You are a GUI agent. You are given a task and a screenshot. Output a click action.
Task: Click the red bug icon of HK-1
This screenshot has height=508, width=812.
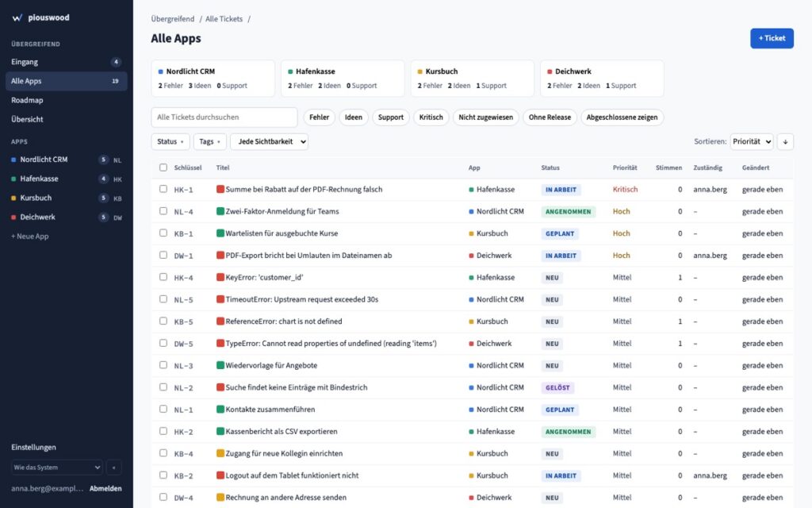point(220,189)
